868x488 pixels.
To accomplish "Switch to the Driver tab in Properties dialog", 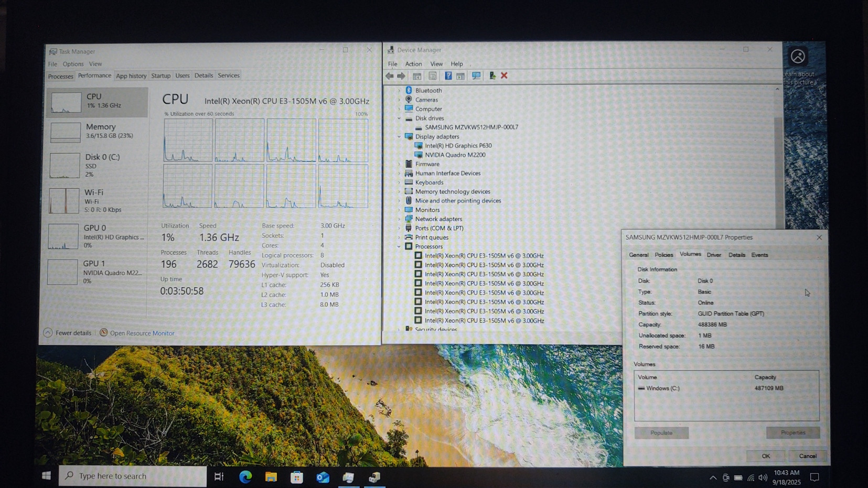I will 713,255.
